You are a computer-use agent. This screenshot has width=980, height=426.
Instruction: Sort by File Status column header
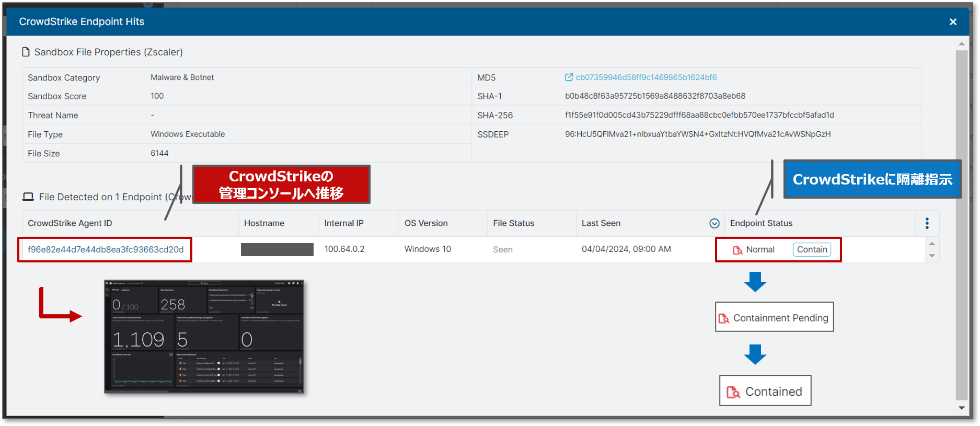(x=514, y=223)
